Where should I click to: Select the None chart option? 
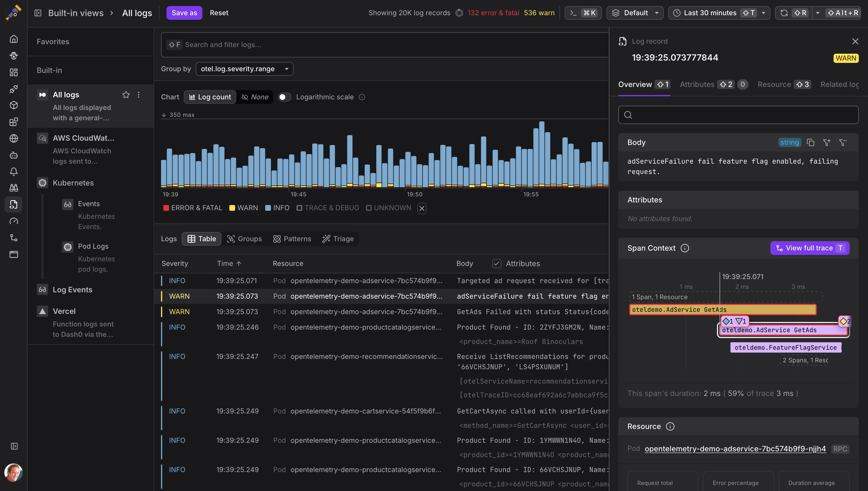pyautogui.click(x=255, y=97)
